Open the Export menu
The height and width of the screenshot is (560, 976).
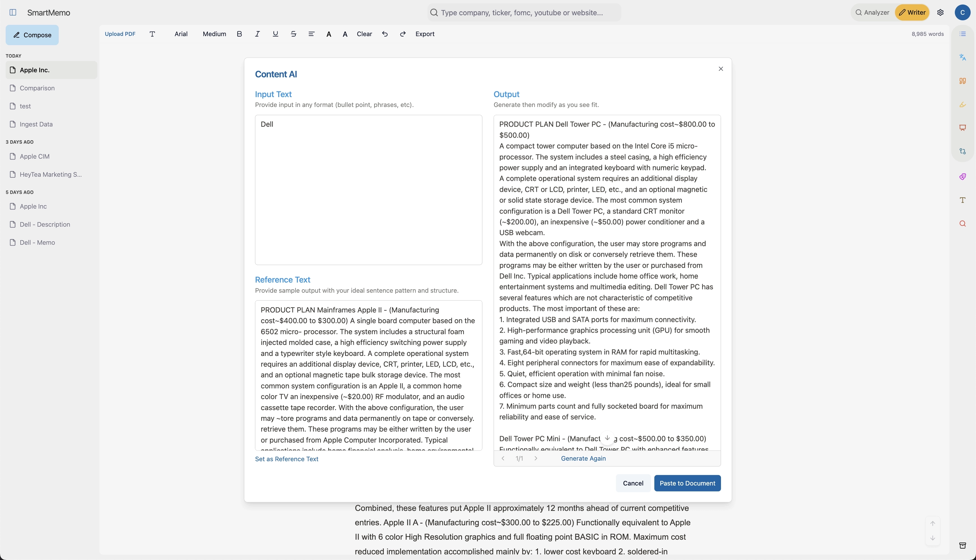pyautogui.click(x=425, y=34)
